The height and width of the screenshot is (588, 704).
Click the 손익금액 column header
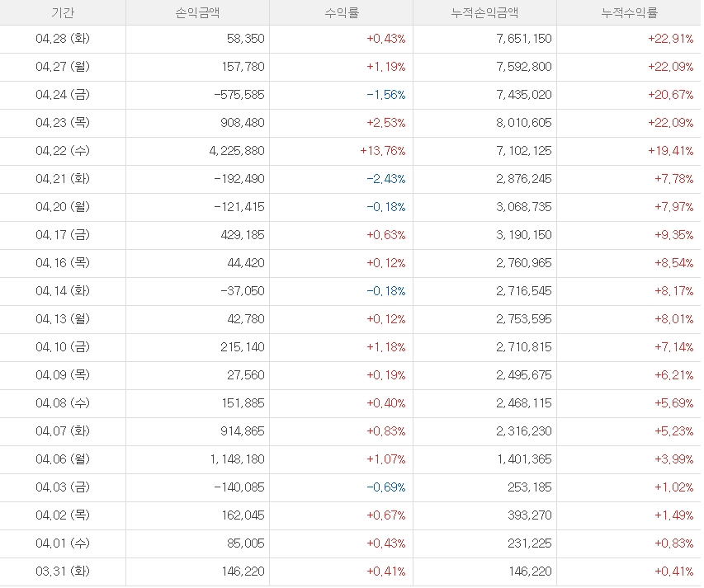coord(197,12)
